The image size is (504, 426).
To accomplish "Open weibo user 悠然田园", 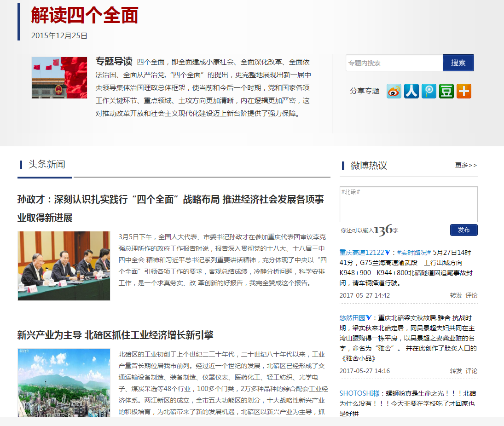I will [x=352, y=318].
